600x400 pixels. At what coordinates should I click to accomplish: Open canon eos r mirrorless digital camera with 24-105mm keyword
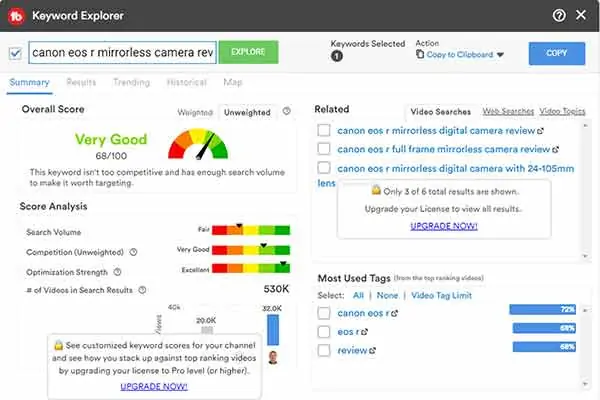[455, 168]
